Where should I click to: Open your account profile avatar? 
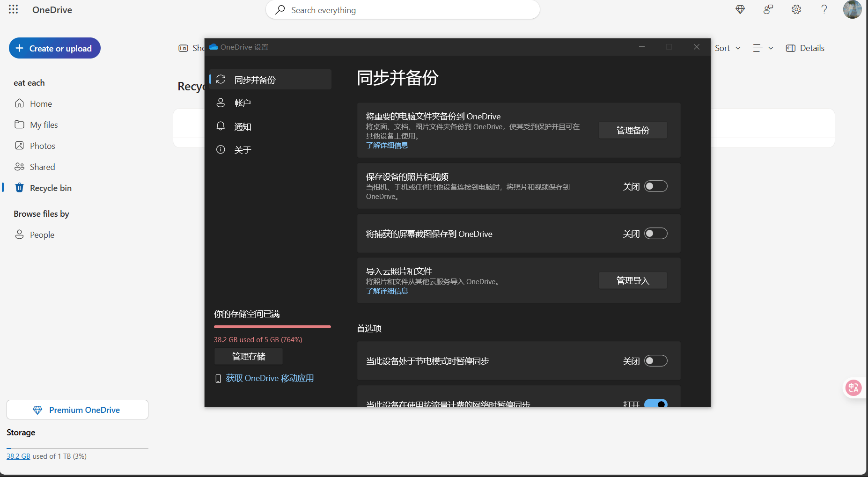click(x=853, y=9)
